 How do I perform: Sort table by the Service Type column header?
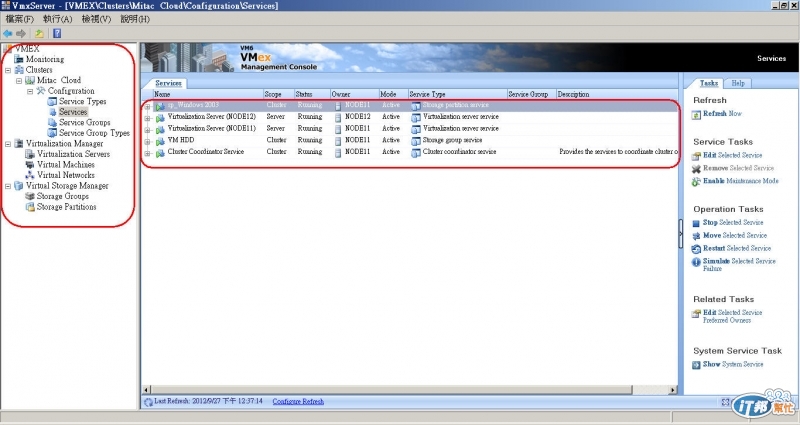click(457, 94)
